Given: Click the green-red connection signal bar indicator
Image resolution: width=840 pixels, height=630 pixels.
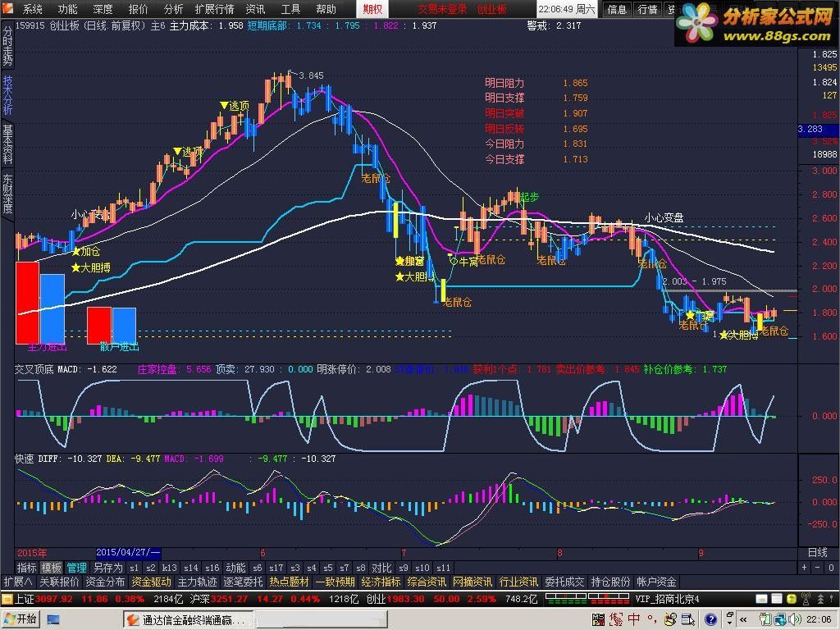Looking at the screenshot, I should point(587,599).
